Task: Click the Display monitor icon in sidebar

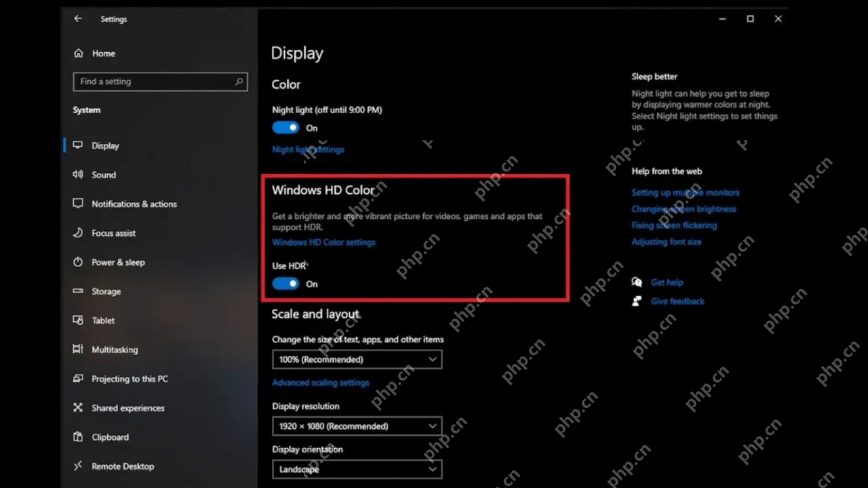Action: point(78,145)
